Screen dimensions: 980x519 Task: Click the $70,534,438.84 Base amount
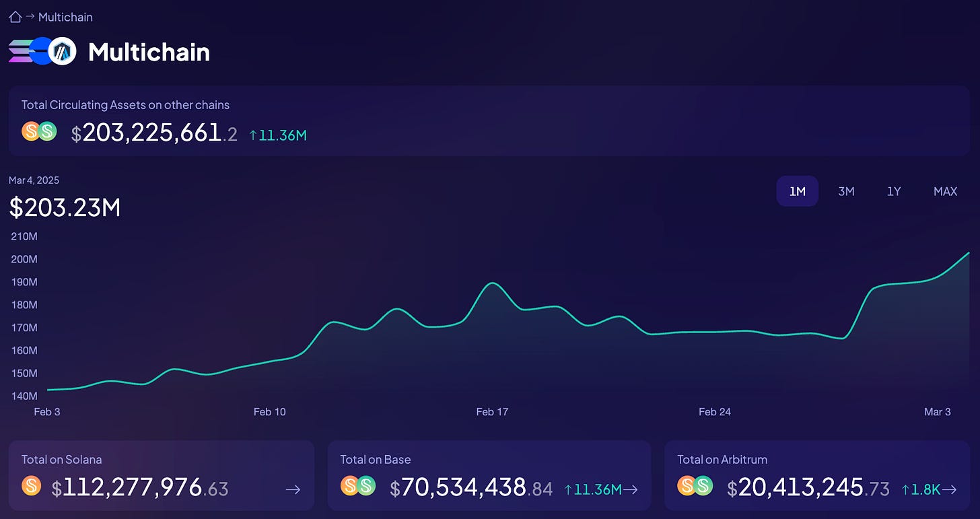[x=471, y=487]
